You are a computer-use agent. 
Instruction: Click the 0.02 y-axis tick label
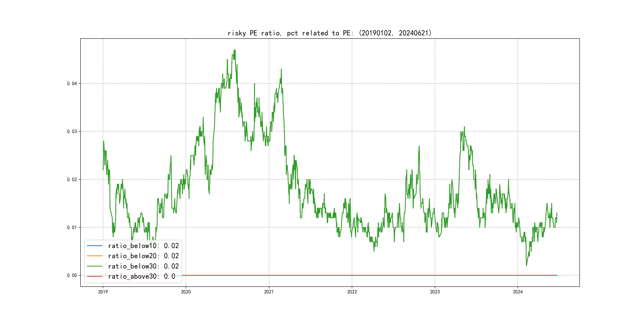click(72, 179)
